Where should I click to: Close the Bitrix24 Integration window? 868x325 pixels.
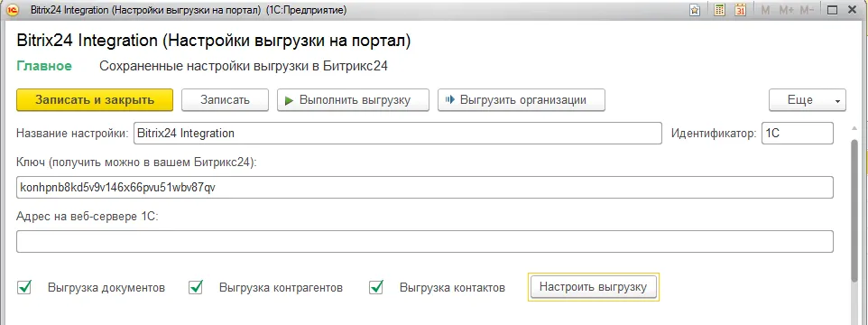click(853, 11)
